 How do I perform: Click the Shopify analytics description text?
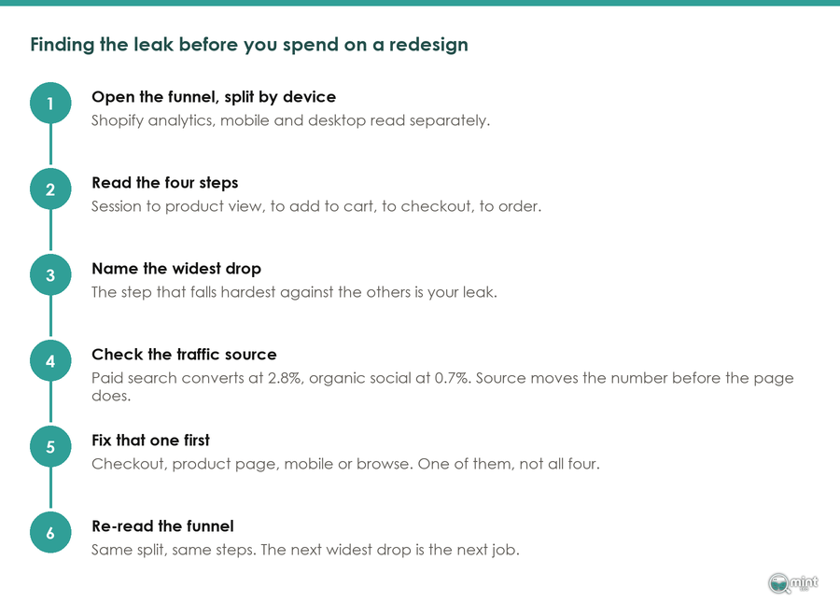290,120
